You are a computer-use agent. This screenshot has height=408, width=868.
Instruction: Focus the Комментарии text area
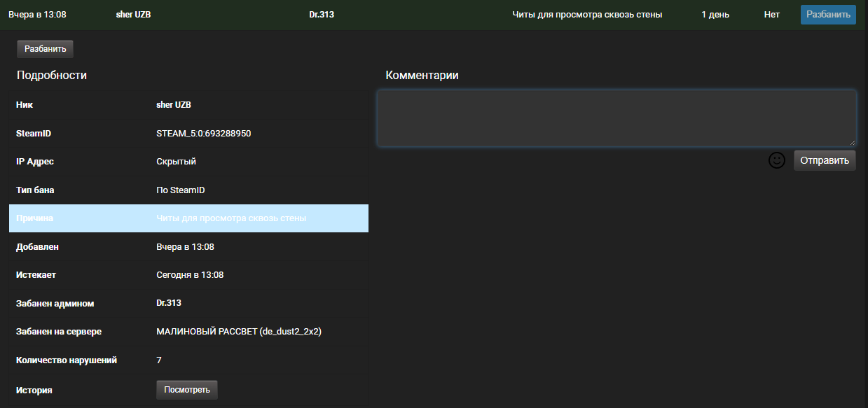pos(616,118)
